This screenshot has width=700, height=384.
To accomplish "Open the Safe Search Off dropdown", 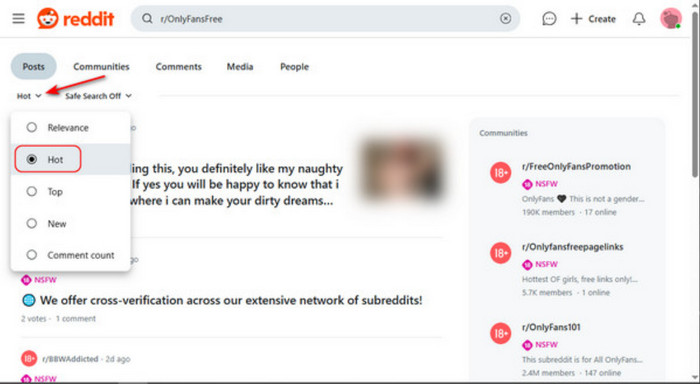I will pyautogui.click(x=99, y=96).
